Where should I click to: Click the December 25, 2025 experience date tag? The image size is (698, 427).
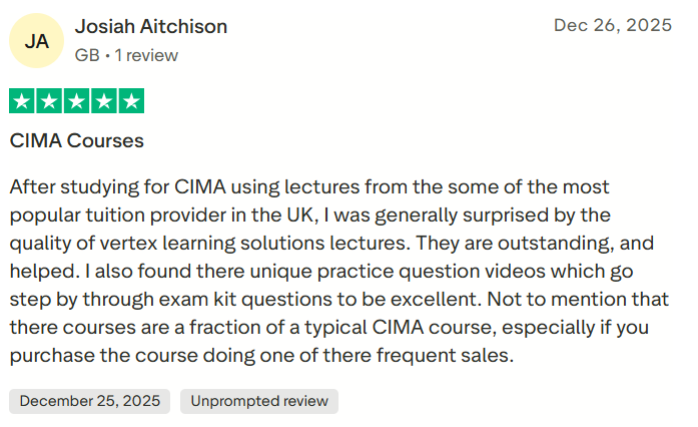point(90,401)
